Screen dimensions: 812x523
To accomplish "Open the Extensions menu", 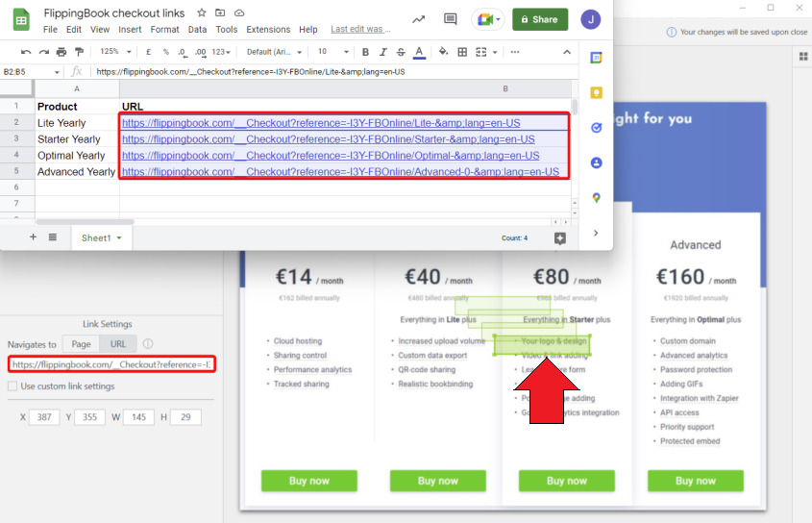I will [268, 30].
